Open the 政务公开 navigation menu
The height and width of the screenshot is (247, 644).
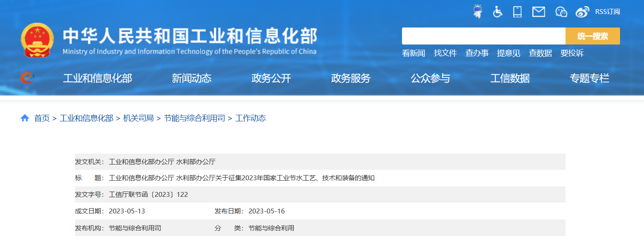click(271, 79)
